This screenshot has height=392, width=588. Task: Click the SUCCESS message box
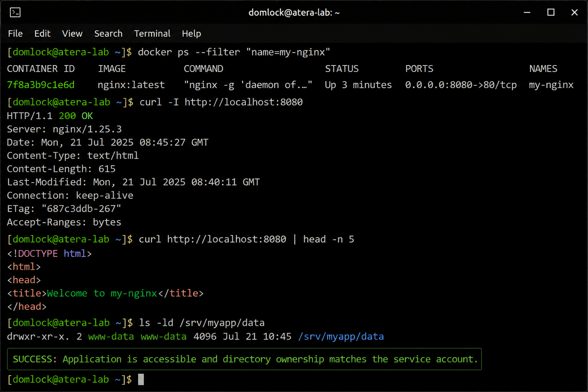(x=244, y=359)
